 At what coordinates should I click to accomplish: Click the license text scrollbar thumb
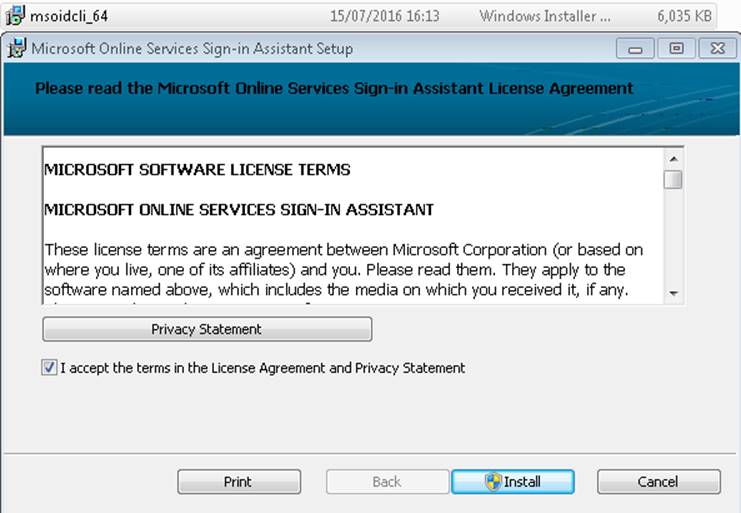coord(673,180)
